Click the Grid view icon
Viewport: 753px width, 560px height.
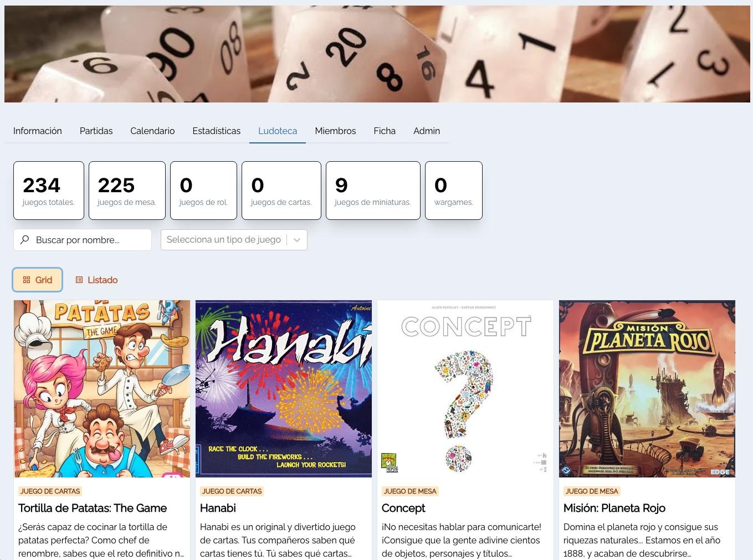pyautogui.click(x=27, y=280)
